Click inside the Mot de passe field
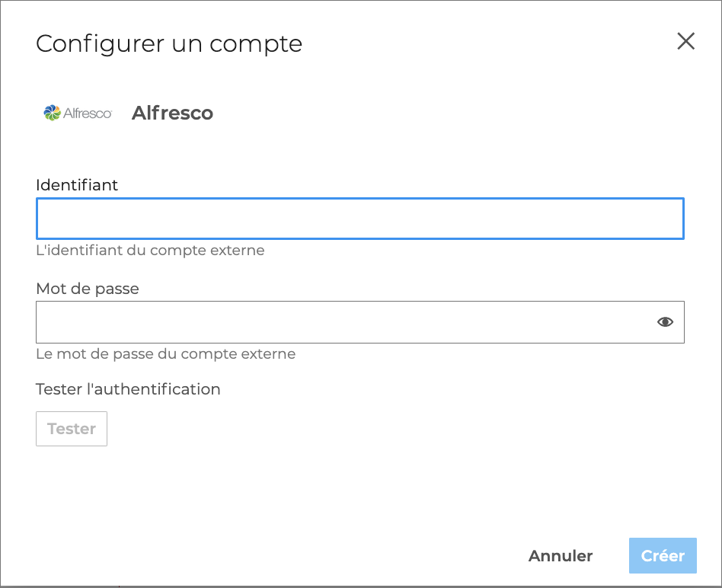The width and height of the screenshot is (722, 588). (x=343, y=322)
